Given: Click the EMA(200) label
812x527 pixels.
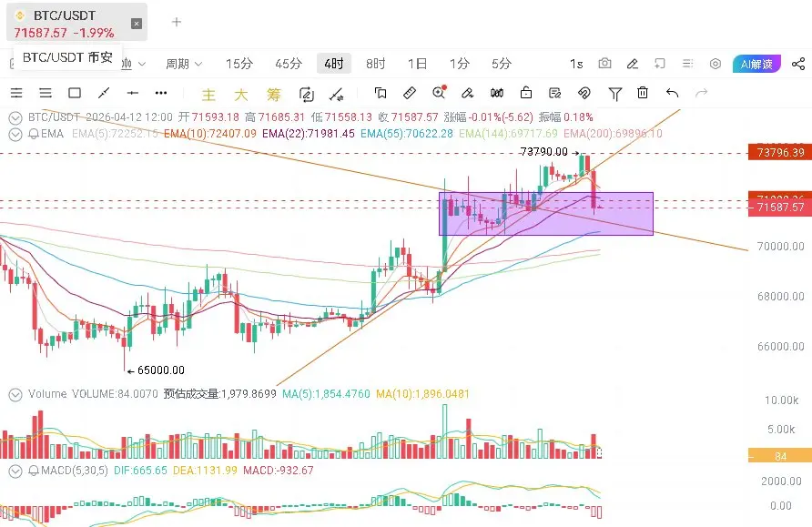Looking at the screenshot, I should click(613, 134).
